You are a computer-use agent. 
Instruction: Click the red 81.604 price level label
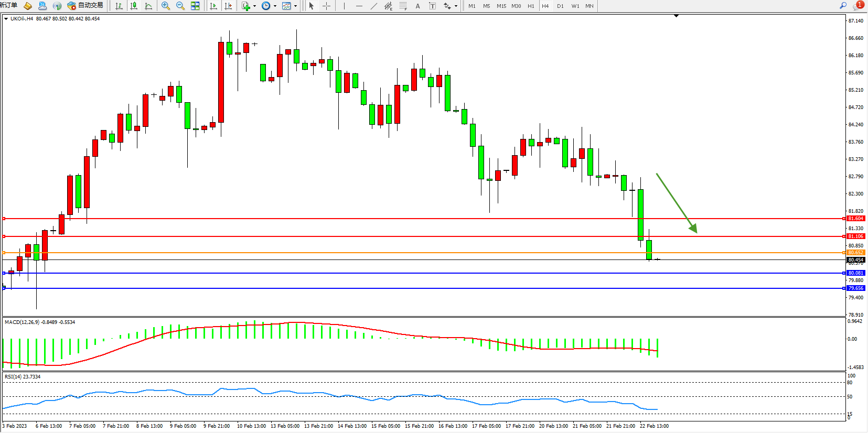point(855,219)
